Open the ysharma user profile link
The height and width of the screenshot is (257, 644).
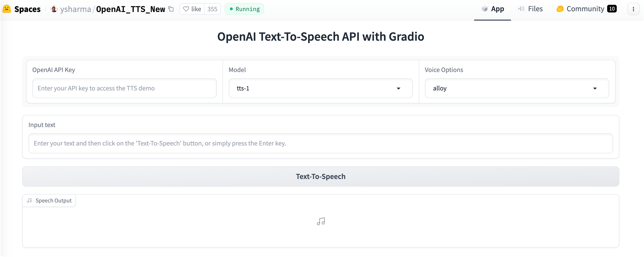point(76,9)
